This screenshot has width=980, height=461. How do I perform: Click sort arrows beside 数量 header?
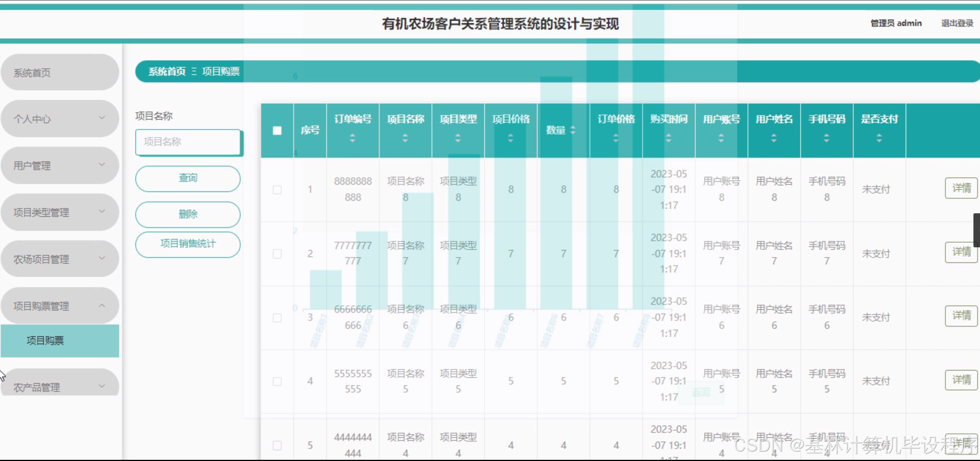573,130
